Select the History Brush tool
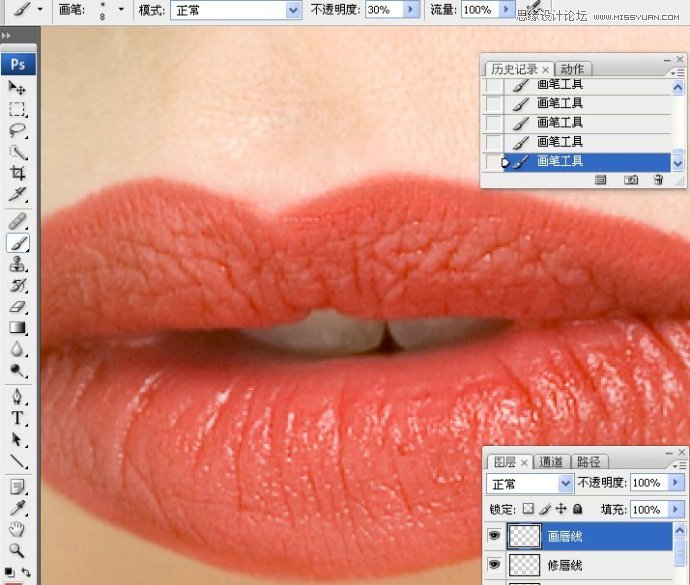Viewport: 690px width, 585px height. pos(17,285)
